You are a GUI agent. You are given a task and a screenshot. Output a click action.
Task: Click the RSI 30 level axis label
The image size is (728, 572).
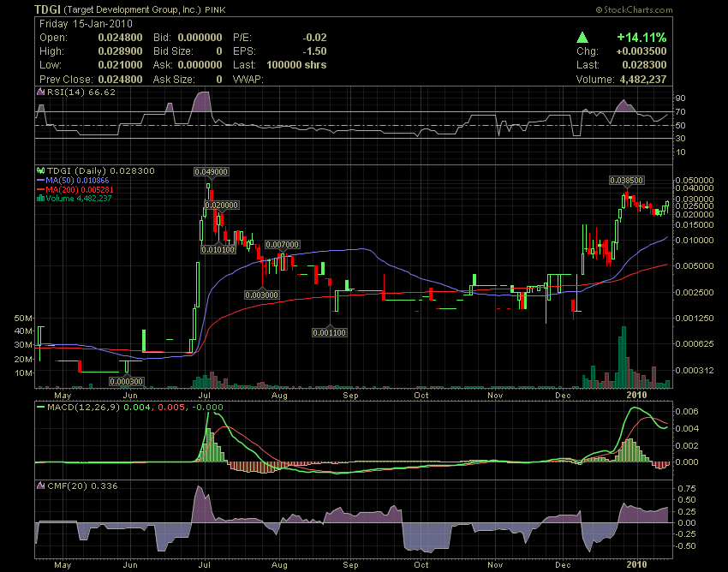(x=681, y=139)
